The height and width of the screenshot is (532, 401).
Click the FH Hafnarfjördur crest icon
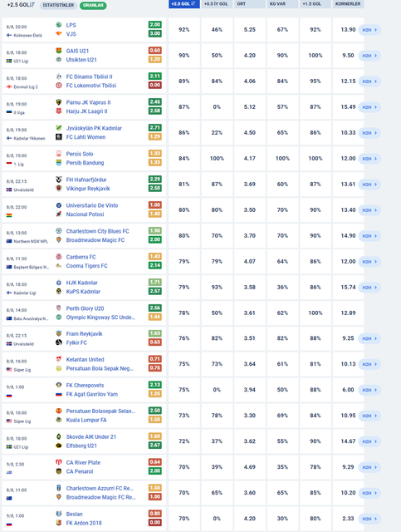point(59,180)
